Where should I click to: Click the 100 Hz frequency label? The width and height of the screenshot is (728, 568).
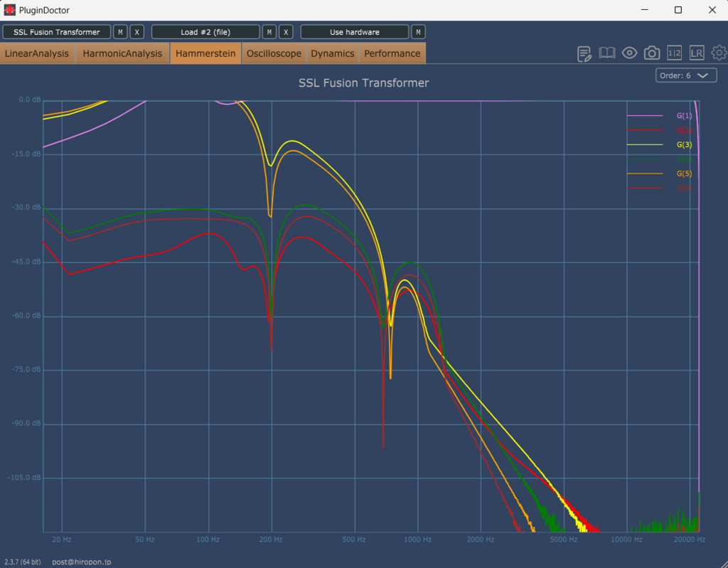[208, 539]
